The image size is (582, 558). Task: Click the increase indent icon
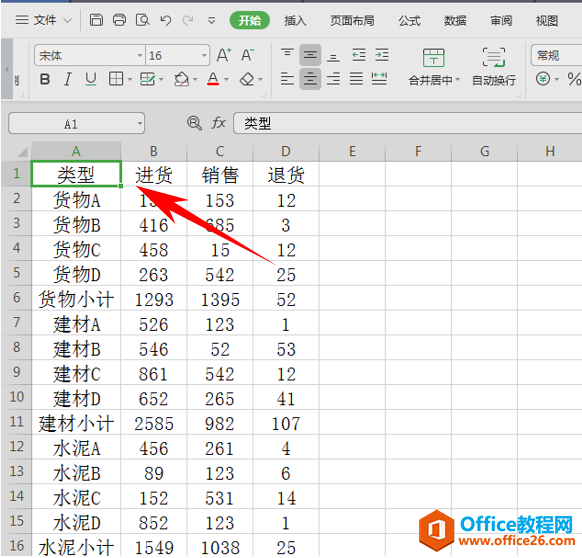click(382, 55)
